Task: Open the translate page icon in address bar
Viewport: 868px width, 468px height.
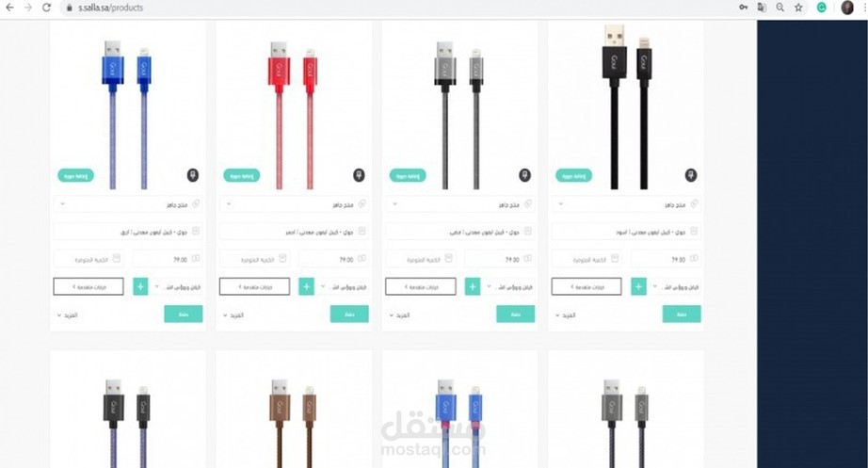Action: pyautogui.click(x=762, y=8)
